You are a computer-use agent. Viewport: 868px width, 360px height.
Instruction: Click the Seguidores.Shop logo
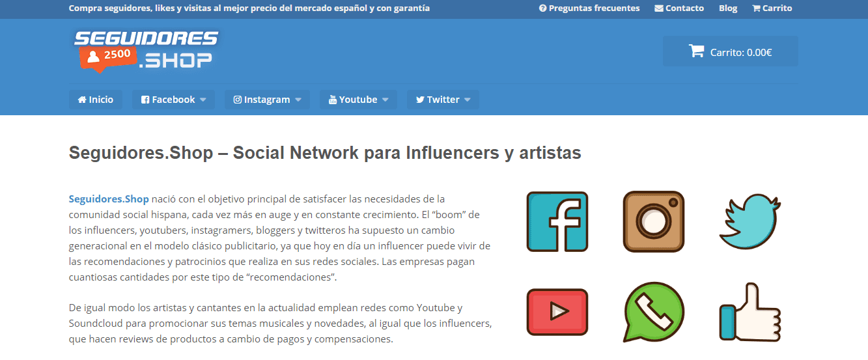pos(146,49)
